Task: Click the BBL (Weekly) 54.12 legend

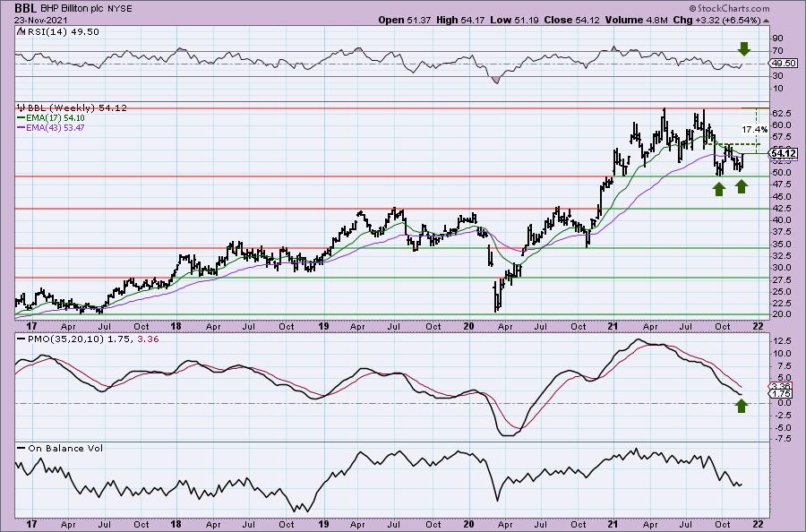Action: pyautogui.click(x=77, y=107)
